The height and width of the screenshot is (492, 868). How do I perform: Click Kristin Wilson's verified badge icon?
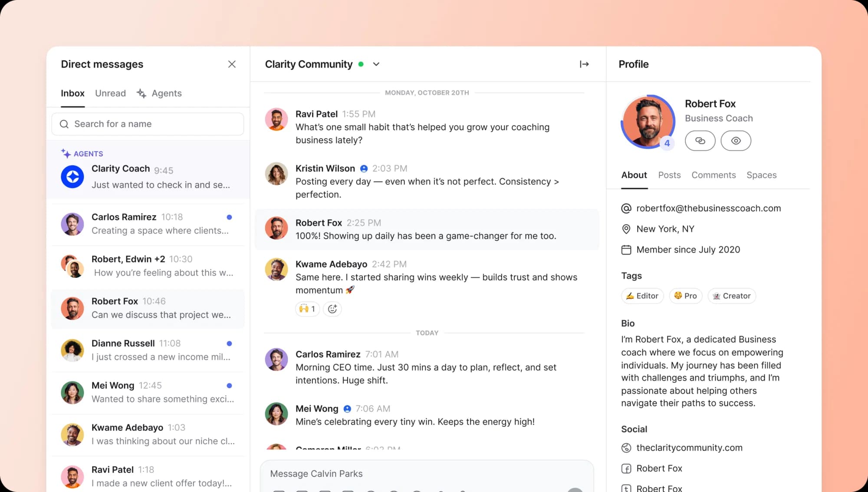(x=364, y=168)
